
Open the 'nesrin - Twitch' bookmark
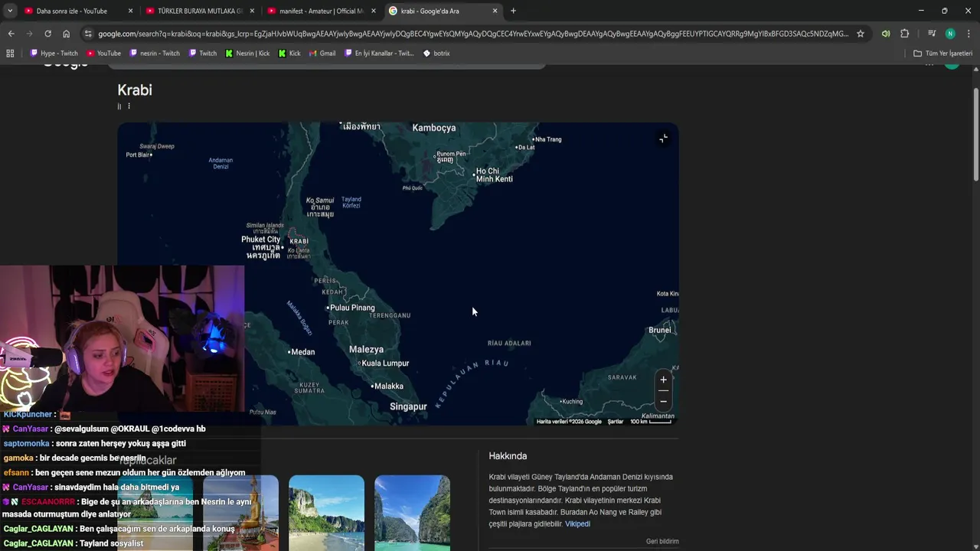tap(155, 54)
